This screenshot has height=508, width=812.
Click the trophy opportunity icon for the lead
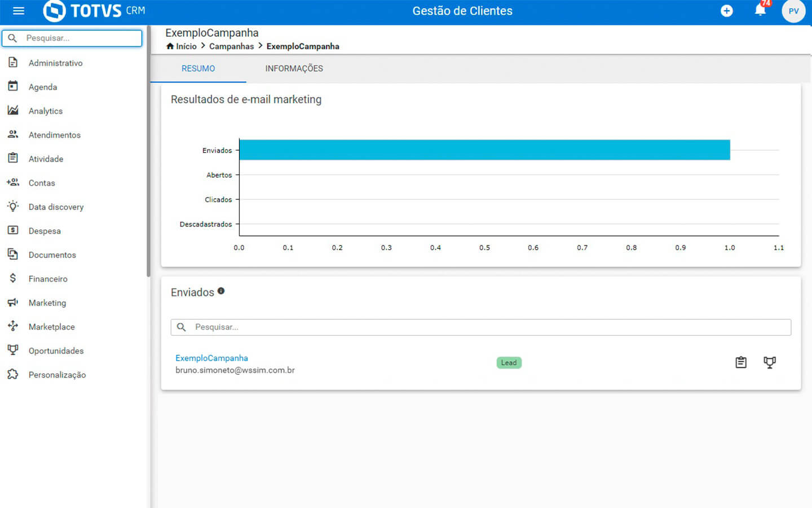click(x=770, y=362)
